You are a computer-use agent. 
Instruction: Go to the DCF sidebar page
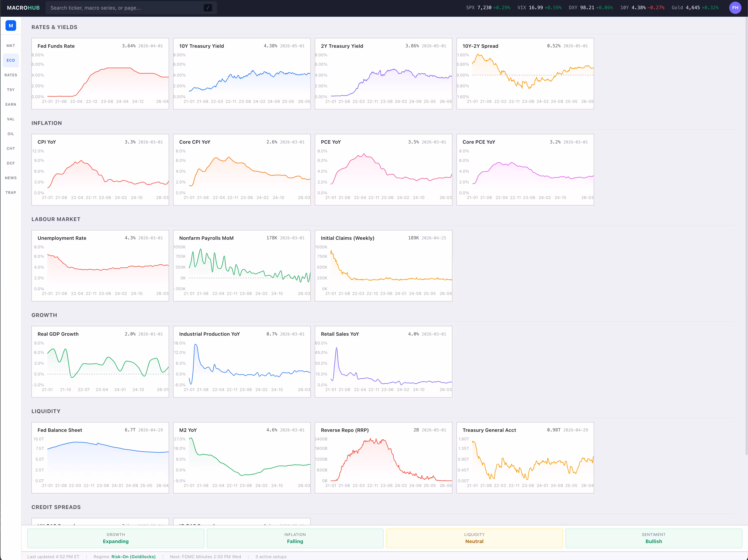tap(11, 163)
